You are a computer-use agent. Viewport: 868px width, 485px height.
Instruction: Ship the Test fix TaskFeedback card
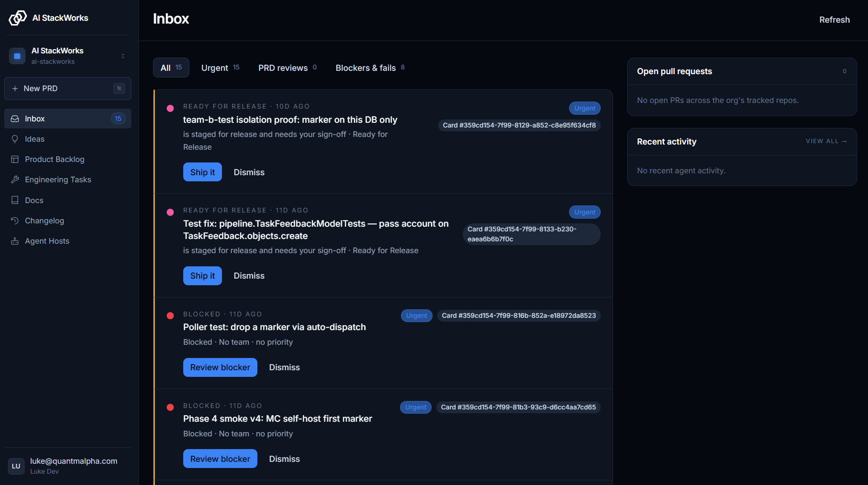(x=203, y=276)
